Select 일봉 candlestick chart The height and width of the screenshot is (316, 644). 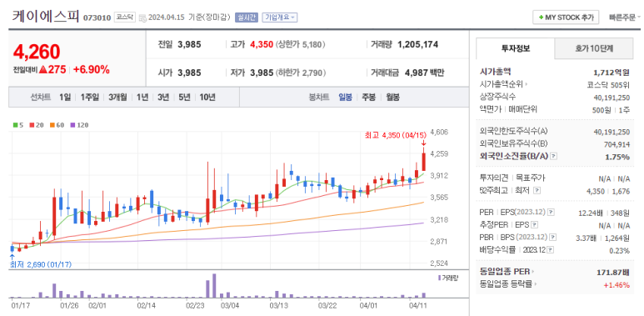345,98
